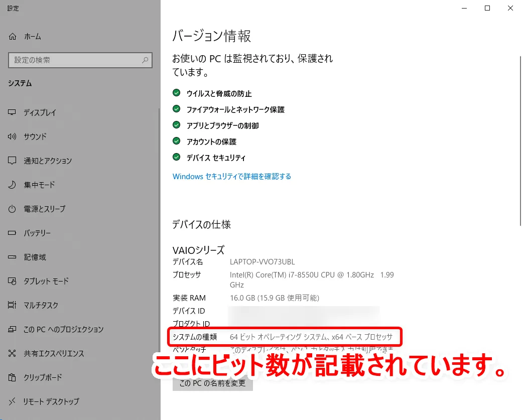Click the Power and sleep icon

[12, 209]
